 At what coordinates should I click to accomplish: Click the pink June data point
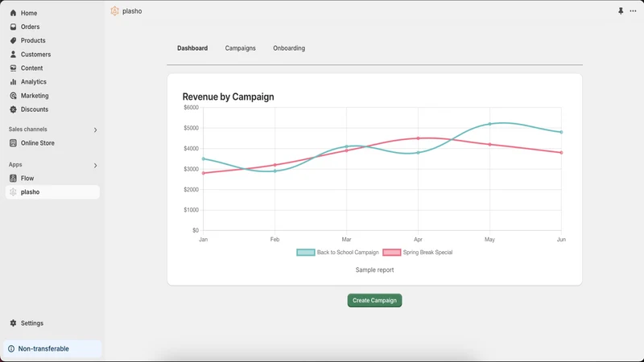click(561, 153)
